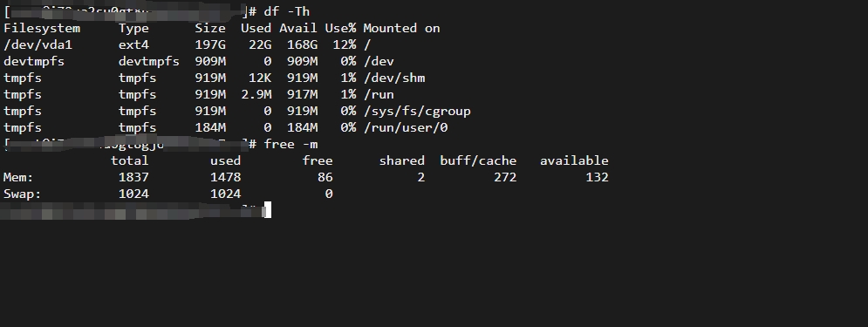
Task: Click the /dev/shm mount path
Action: (394, 78)
